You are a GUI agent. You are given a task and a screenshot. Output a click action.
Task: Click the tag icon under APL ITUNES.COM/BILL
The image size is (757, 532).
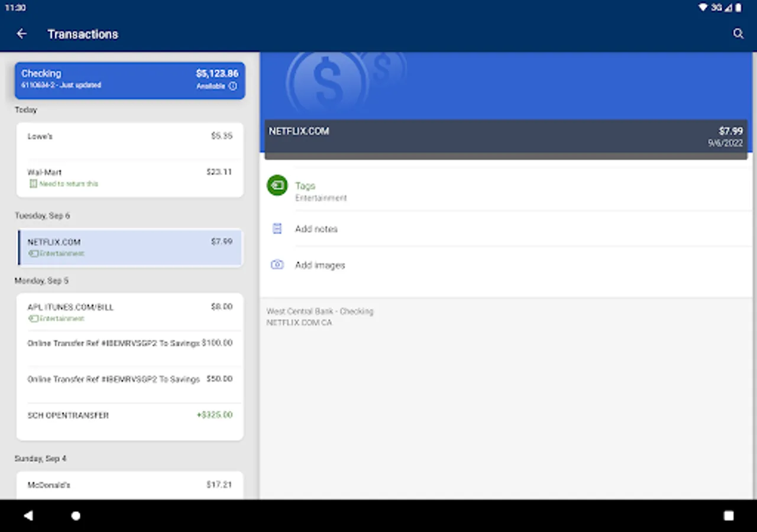[33, 319]
